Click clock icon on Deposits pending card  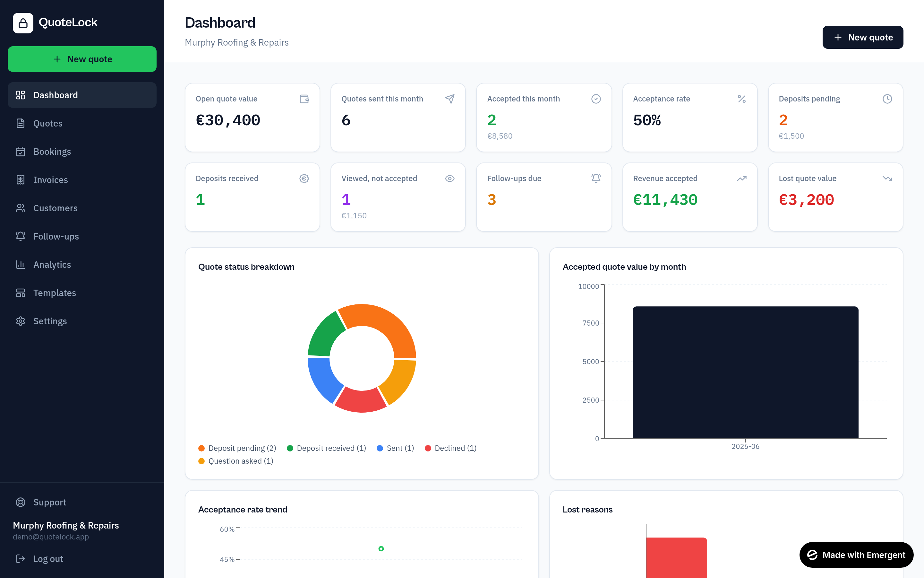[887, 99]
